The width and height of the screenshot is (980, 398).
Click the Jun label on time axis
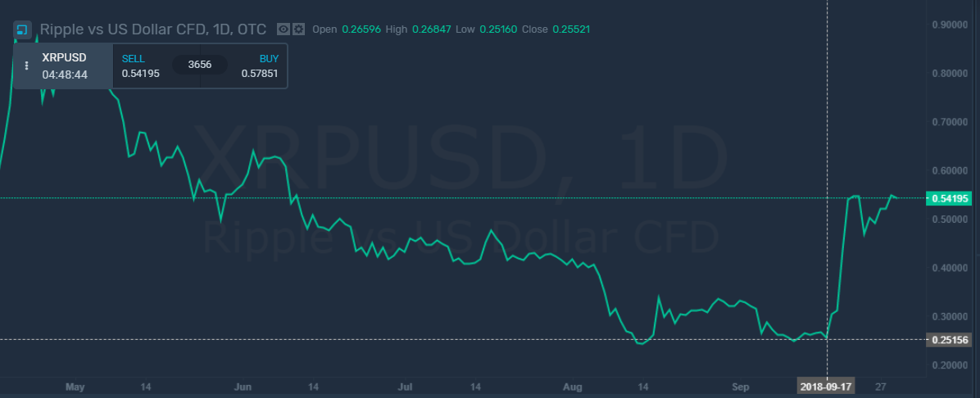click(243, 386)
